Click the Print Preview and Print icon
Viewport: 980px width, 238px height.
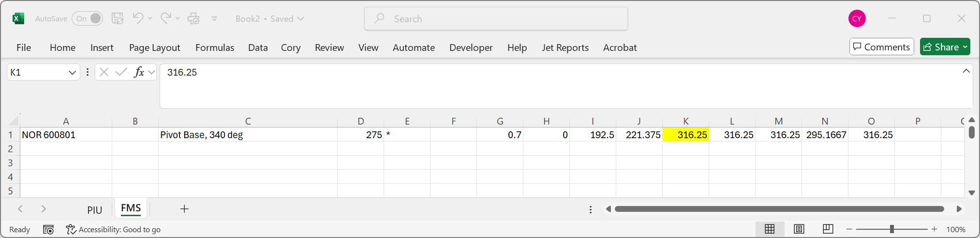coord(193,19)
